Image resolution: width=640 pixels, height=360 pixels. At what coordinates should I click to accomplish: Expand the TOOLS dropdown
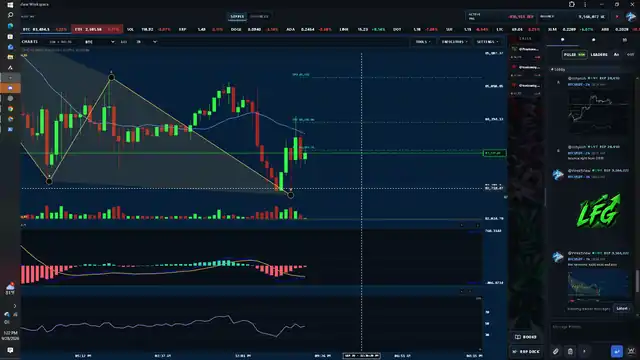click(423, 42)
